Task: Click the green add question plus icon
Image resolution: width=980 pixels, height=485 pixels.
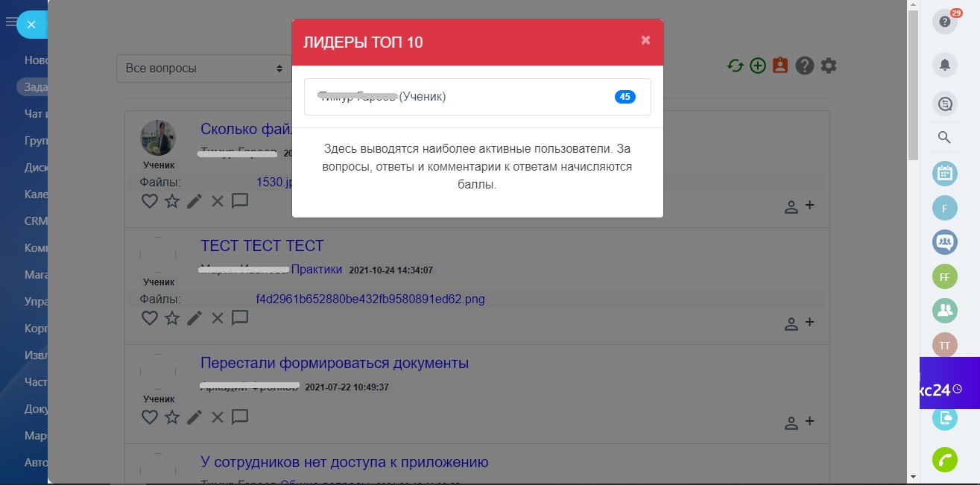Action: click(x=758, y=66)
